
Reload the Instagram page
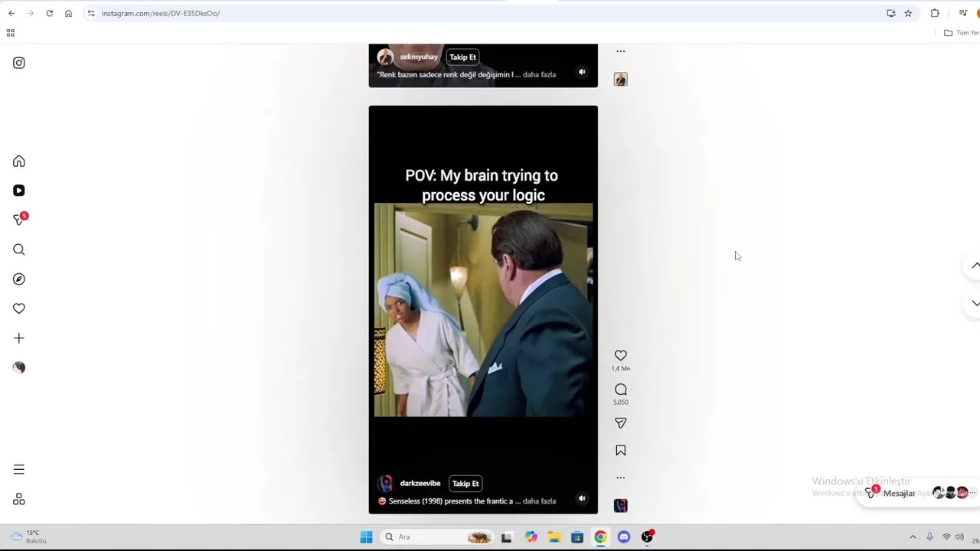coord(49,13)
